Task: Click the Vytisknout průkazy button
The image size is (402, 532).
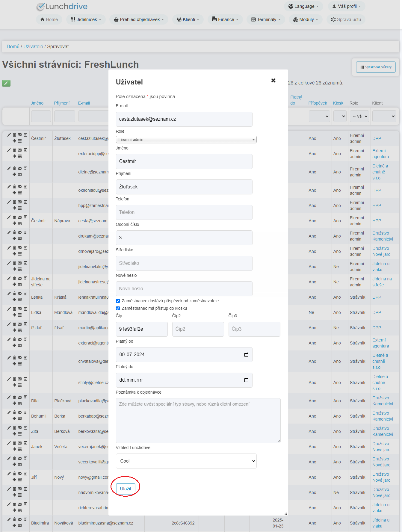Action: tap(376, 67)
